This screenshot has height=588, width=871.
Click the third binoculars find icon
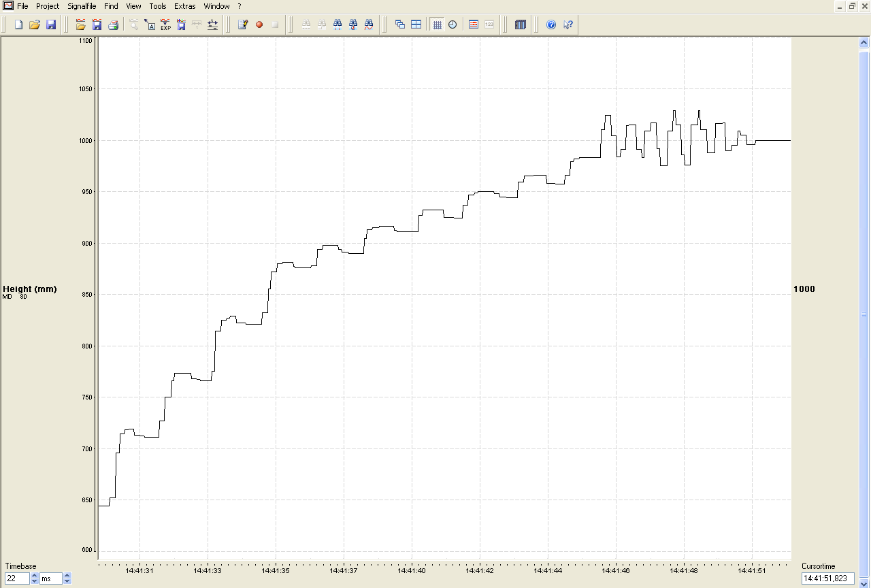[x=338, y=24]
